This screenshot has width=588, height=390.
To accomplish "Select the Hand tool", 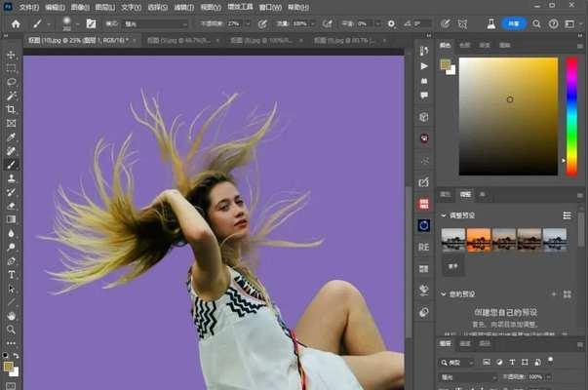I will pos(11,316).
